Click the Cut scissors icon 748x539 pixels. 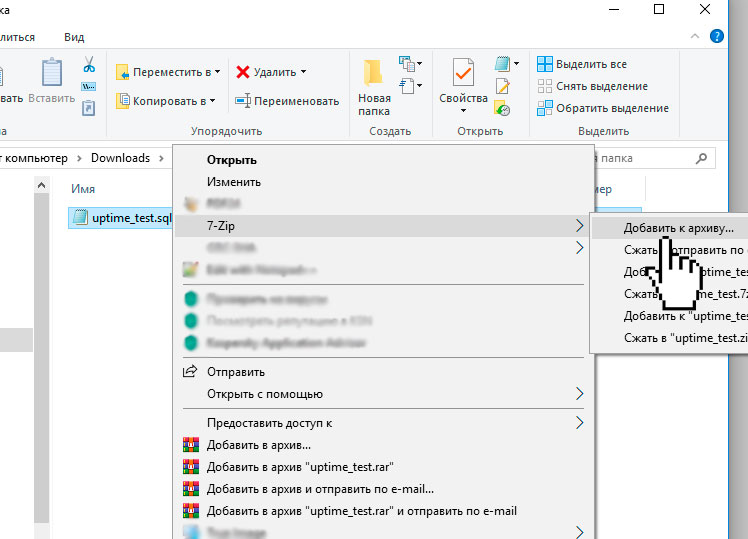(x=89, y=64)
